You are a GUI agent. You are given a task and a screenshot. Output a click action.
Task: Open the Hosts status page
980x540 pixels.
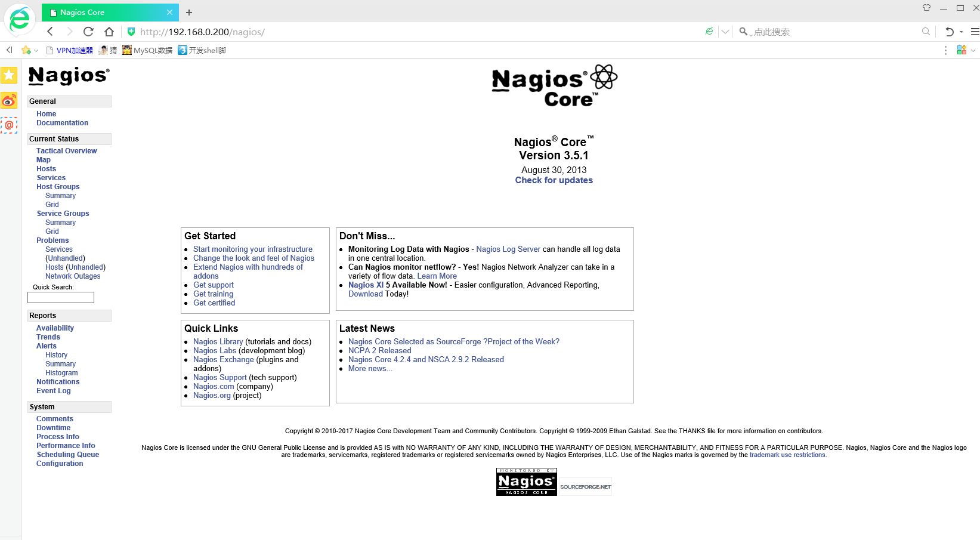point(46,169)
